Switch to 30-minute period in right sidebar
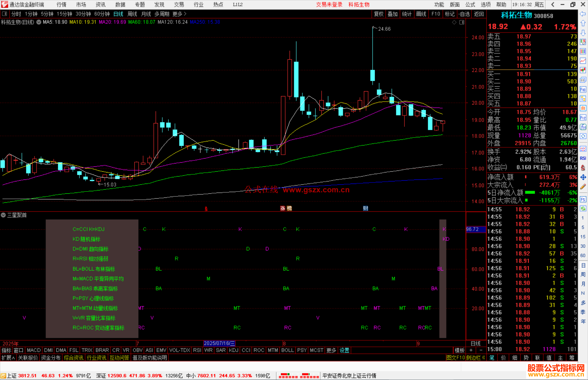This screenshot has height=380, width=588. (x=583, y=246)
